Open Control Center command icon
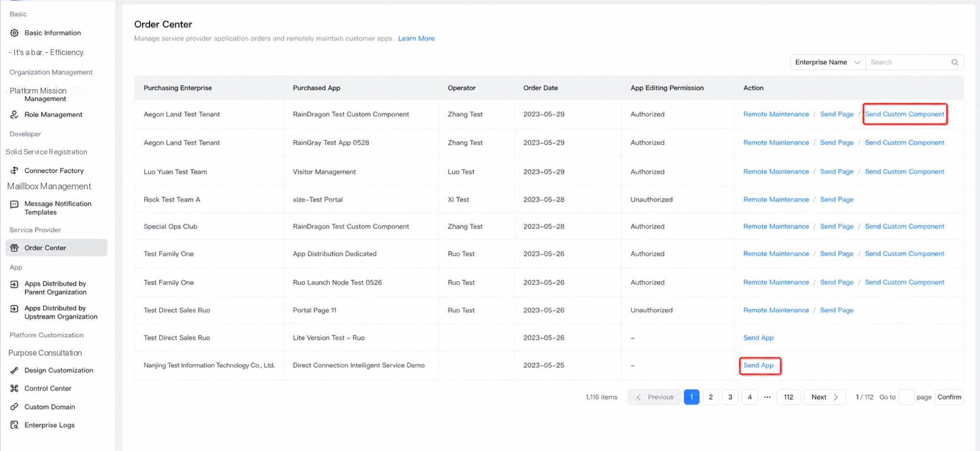This screenshot has height=451, width=980. tap(14, 389)
